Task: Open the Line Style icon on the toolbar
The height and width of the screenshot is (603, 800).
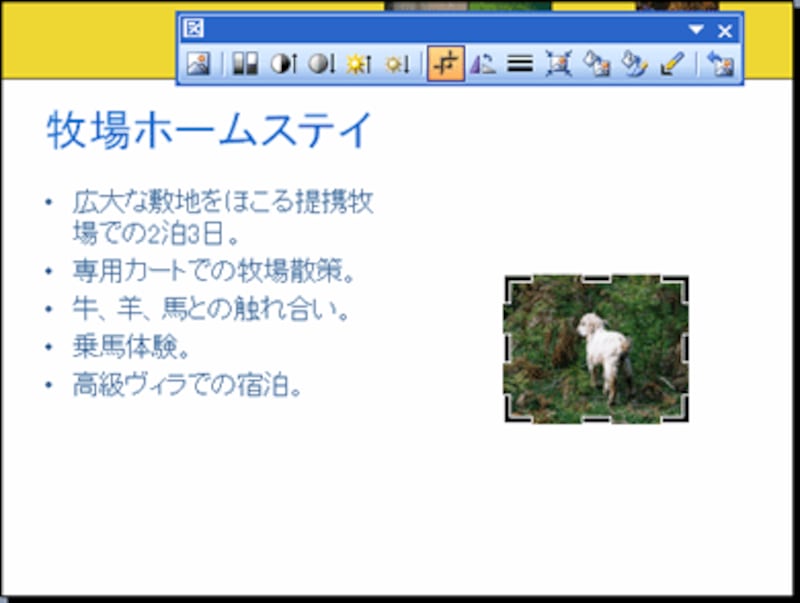Action: coord(519,63)
